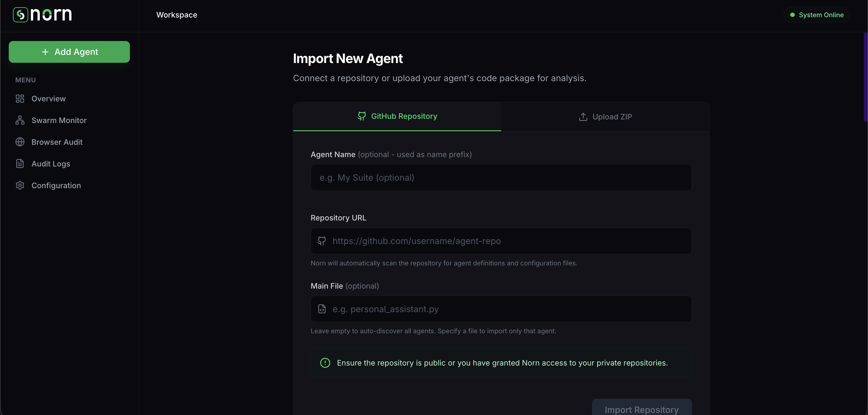Click the Norn logo icon

point(20,15)
